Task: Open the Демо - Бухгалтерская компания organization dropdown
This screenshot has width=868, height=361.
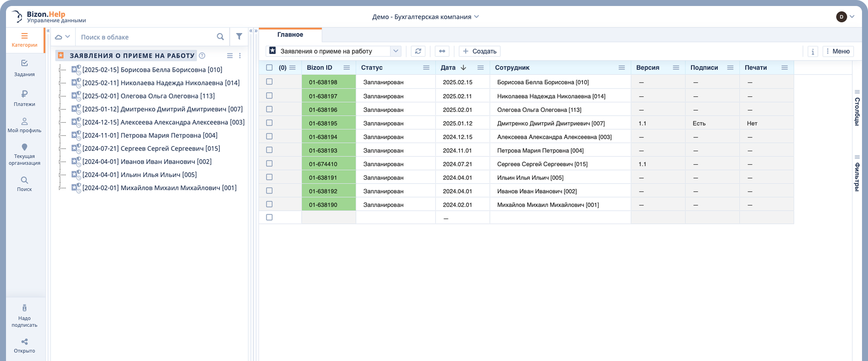Action: tap(425, 17)
